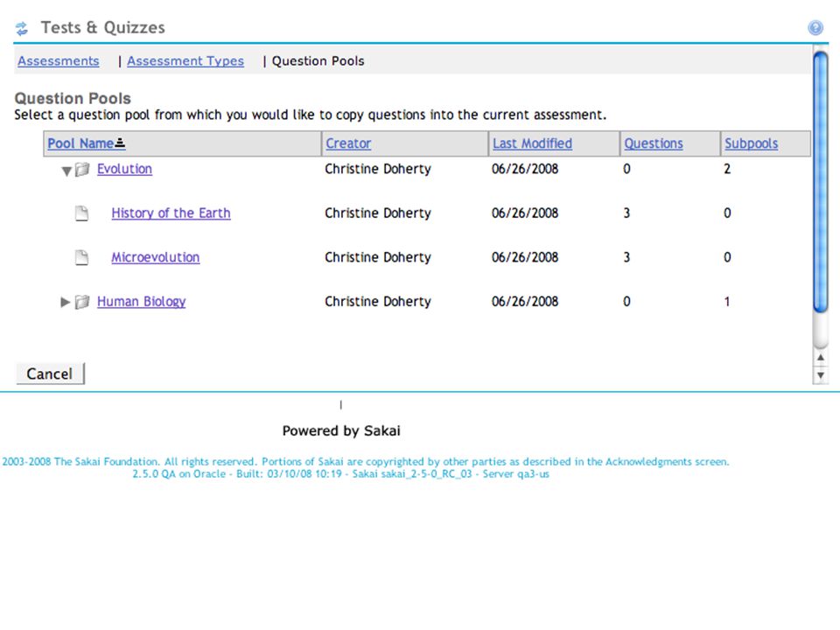Screen dimensions: 840x630
Task: Click the 06/26/2008 date in Human Biology row
Action: tap(525, 302)
